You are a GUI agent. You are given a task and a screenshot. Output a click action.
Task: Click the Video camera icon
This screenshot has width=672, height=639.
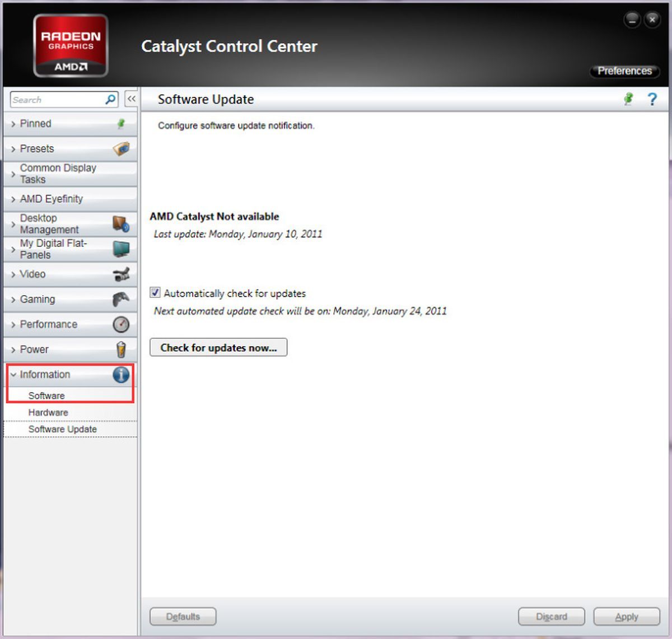point(121,274)
